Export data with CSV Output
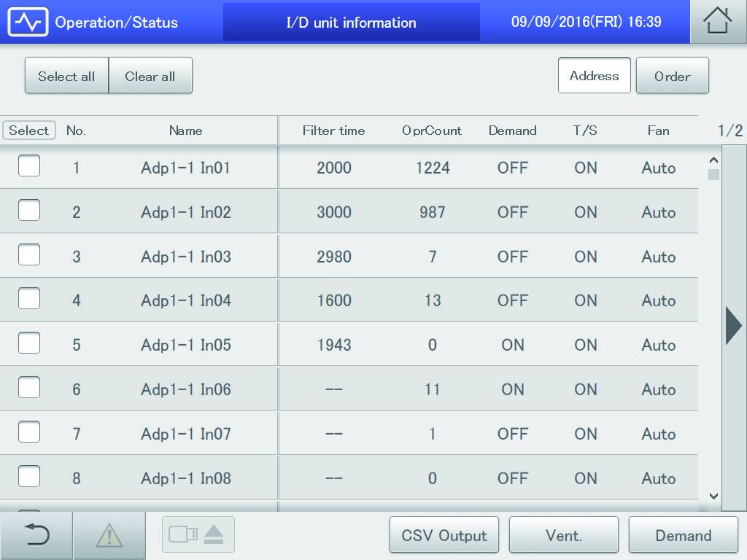The width and height of the screenshot is (747, 560). pos(444,536)
